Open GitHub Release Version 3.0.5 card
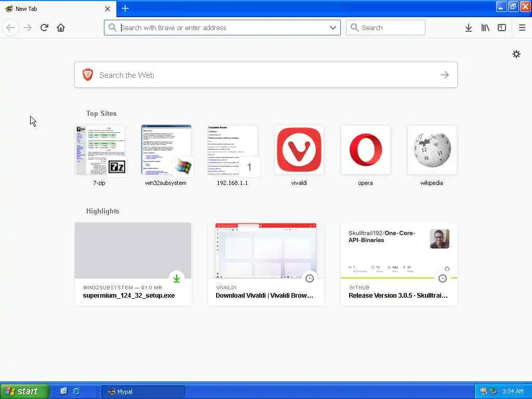 coord(399,264)
